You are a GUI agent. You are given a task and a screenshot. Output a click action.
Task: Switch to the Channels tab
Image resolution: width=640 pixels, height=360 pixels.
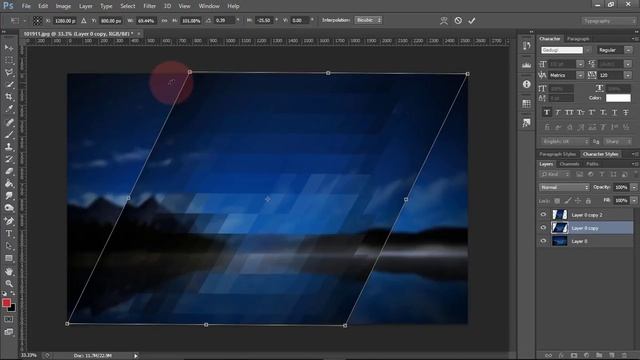click(x=569, y=164)
